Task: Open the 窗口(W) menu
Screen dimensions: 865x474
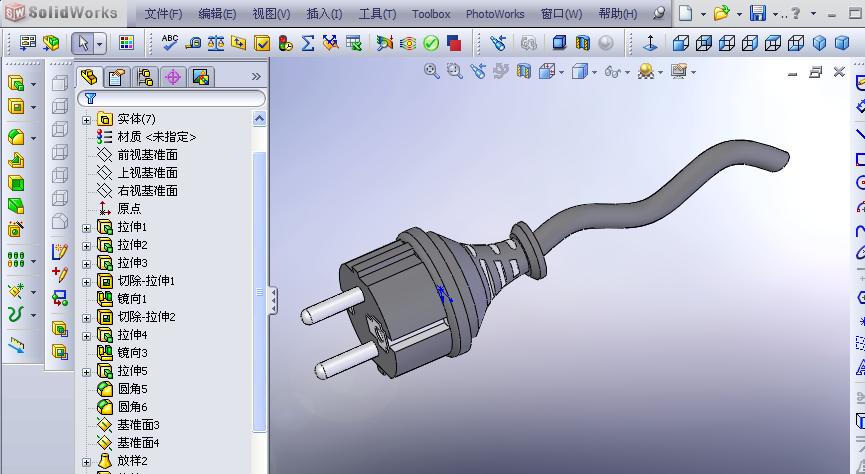Action: 562,14
